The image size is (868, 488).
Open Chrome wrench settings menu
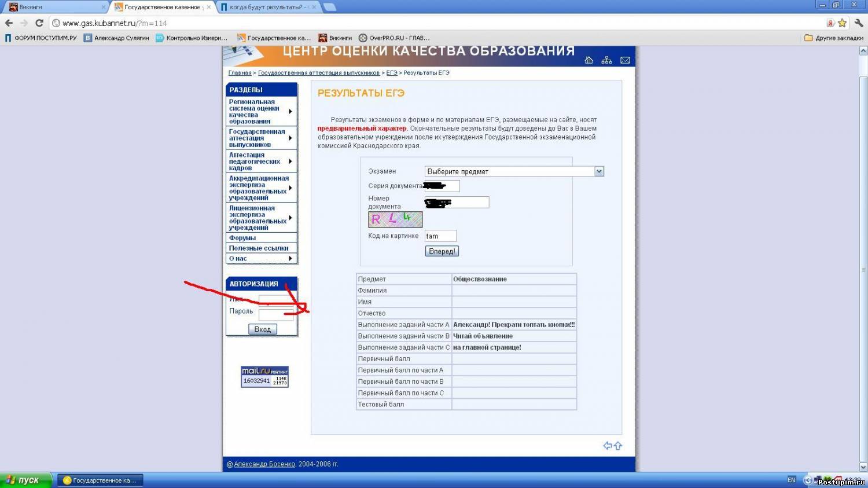(859, 23)
